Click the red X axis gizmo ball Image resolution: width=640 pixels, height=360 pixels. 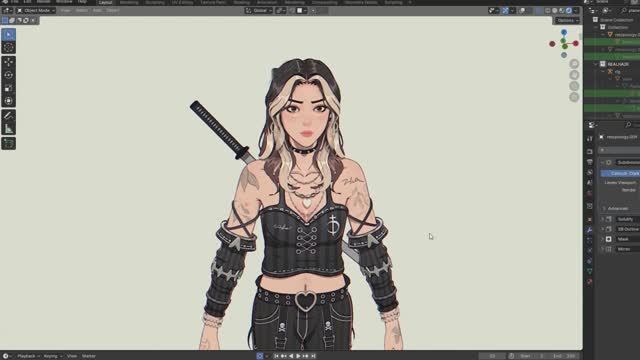click(576, 43)
